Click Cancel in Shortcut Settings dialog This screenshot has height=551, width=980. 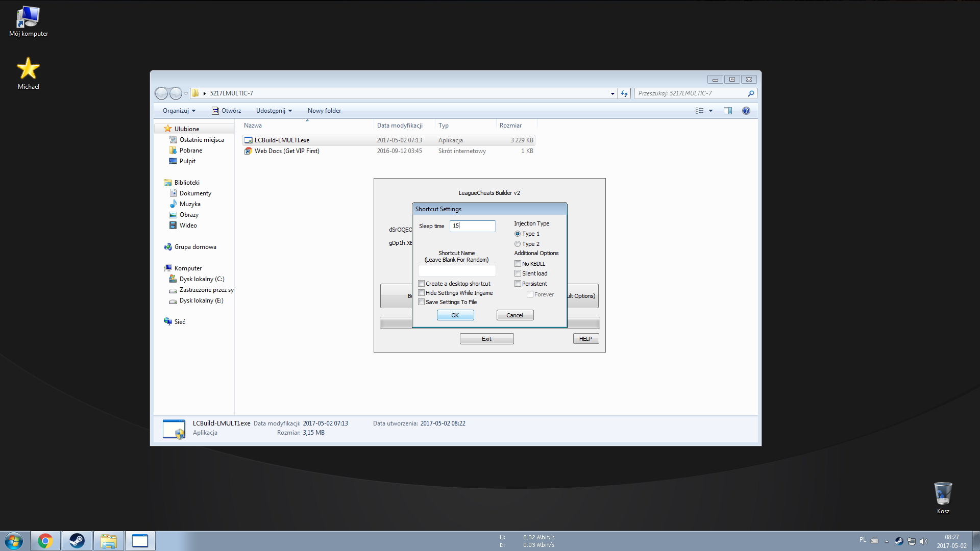(515, 315)
